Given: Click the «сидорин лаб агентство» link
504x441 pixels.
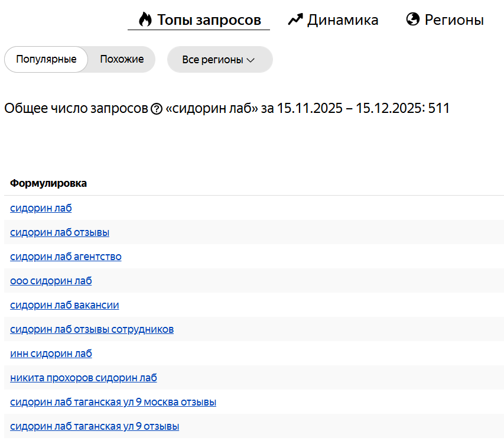Looking at the screenshot, I should click(66, 256).
